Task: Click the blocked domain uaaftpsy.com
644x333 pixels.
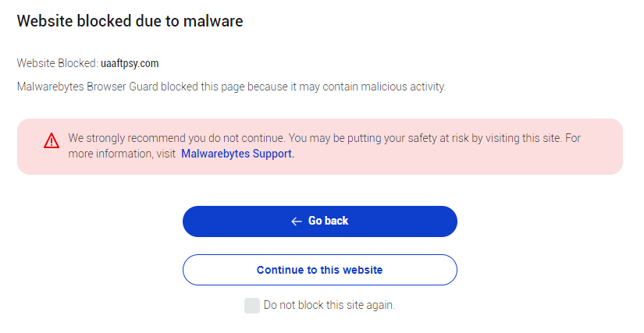Action: pos(130,63)
